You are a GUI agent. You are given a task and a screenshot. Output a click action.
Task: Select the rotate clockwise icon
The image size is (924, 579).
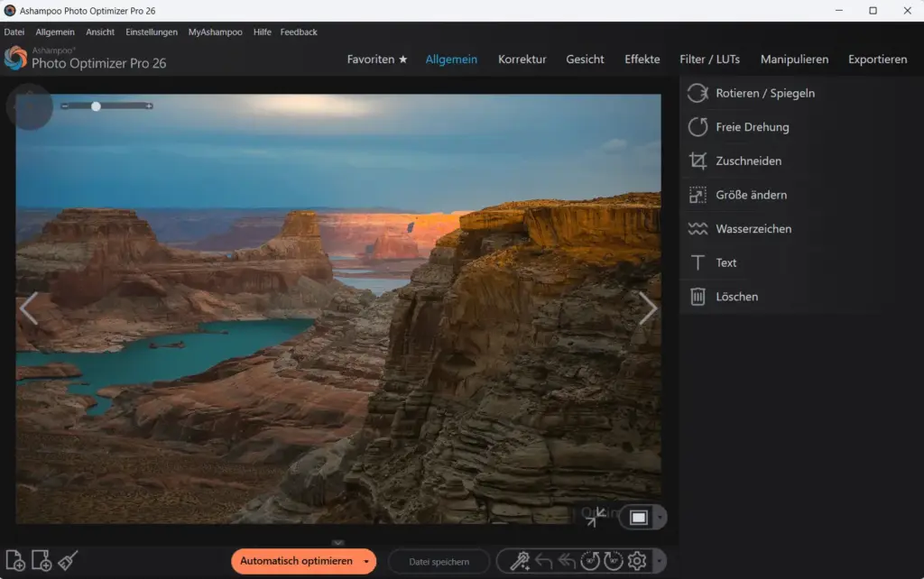click(x=614, y=560)
